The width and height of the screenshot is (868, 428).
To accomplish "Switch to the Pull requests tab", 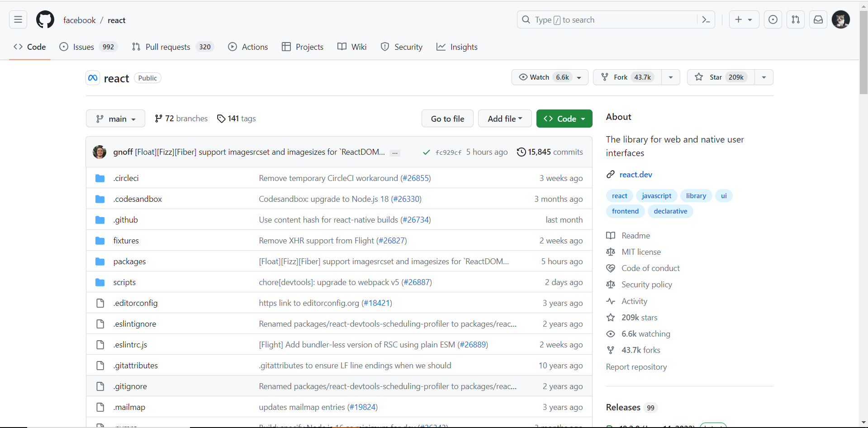I will coord(173,47).
